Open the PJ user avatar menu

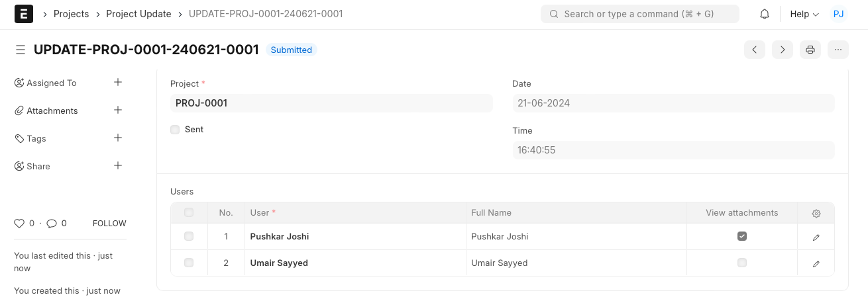pyautogui.click(x=838, y=14)
